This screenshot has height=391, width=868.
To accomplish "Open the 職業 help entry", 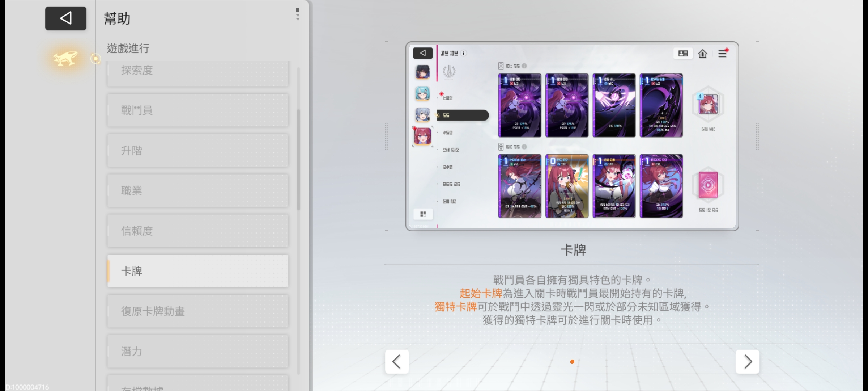I will coord(197,190).
